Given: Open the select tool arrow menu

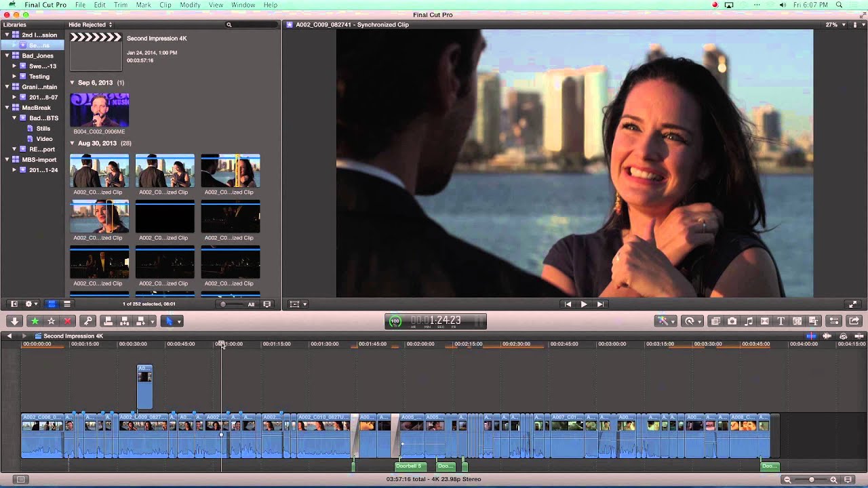Looking at the screenshot, I should [x=173, y=321].
